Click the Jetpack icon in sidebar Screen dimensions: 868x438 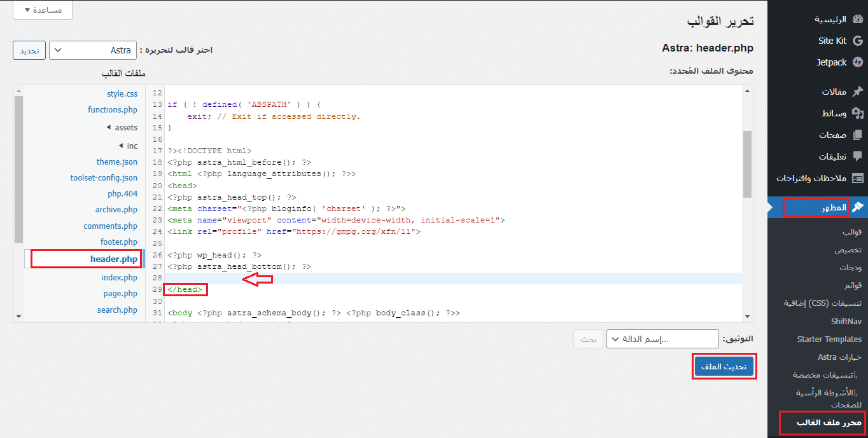tap(857, 62)
